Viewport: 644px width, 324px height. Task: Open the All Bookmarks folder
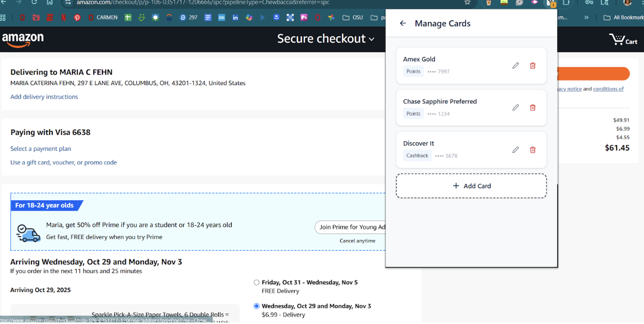coord(623,18)
